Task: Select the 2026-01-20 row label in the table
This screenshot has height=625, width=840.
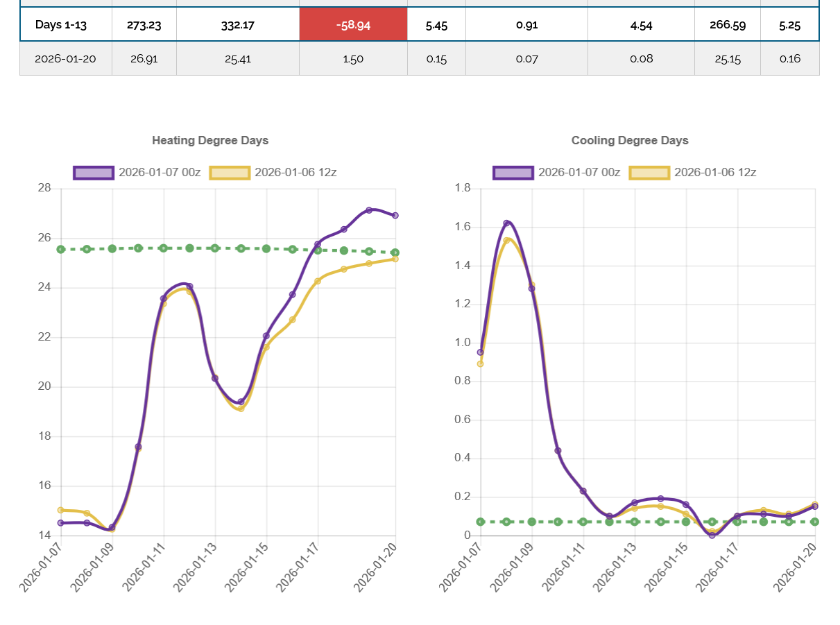Action: [66, 59]
